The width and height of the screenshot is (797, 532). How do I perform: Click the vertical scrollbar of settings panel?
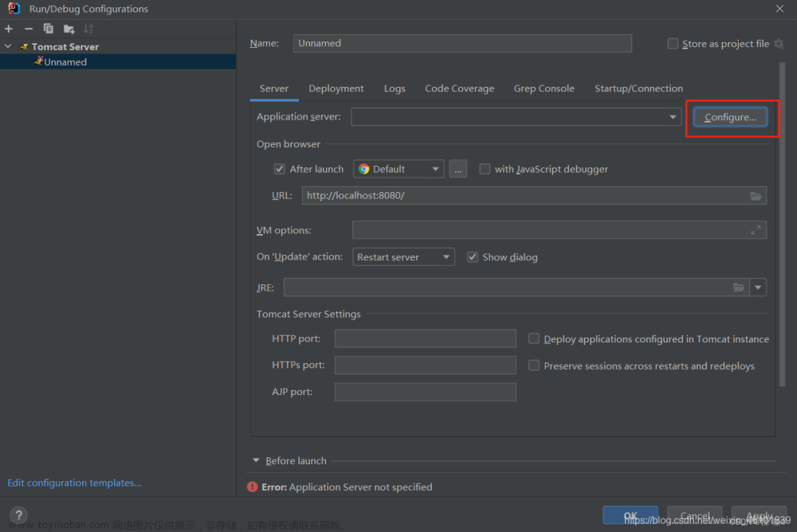[x=783, y=224]
